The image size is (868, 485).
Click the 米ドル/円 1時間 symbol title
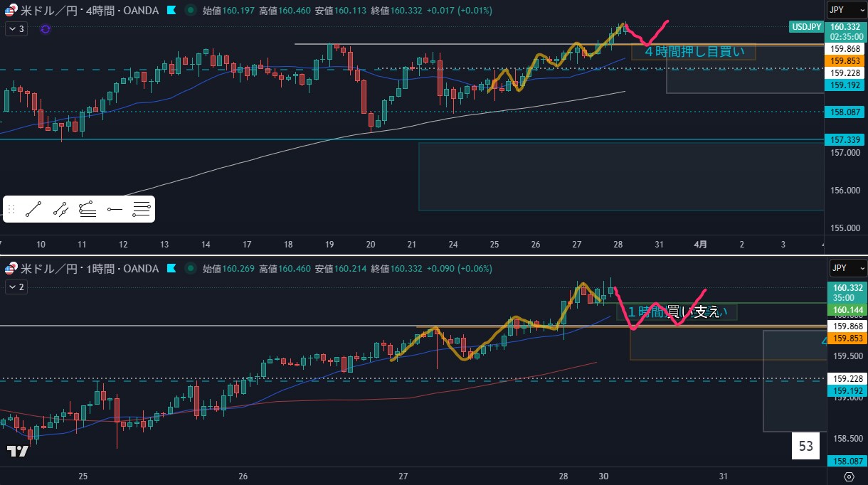(x=78, y=269)
